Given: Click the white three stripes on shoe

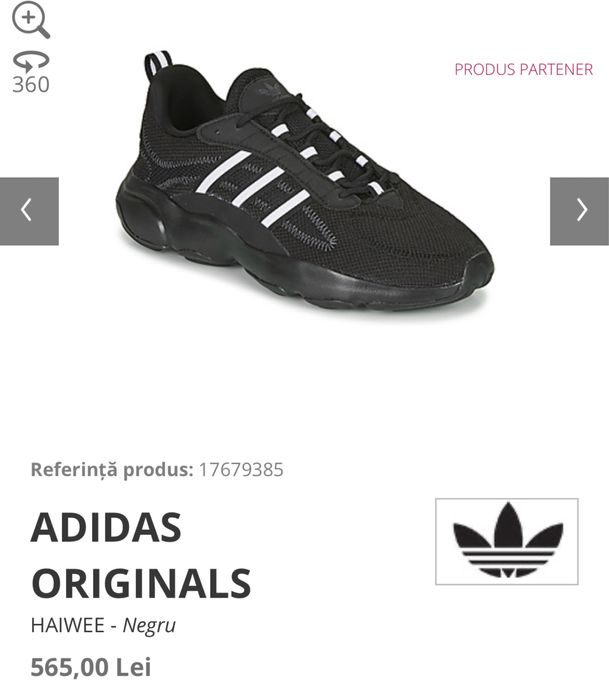Looking at the screenshot, I should 253,187.
